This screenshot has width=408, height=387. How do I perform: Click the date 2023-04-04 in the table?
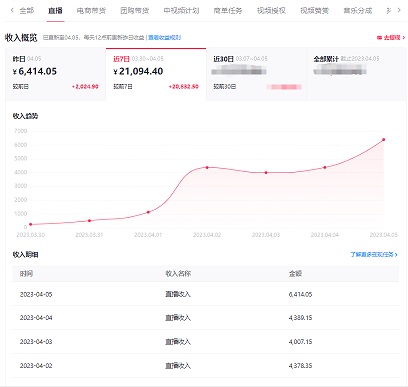36,318
